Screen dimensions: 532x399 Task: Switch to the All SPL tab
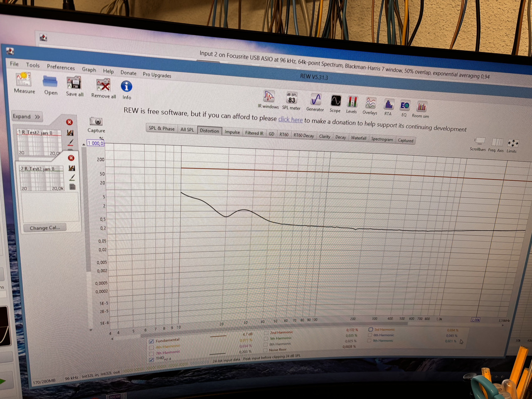187,130
